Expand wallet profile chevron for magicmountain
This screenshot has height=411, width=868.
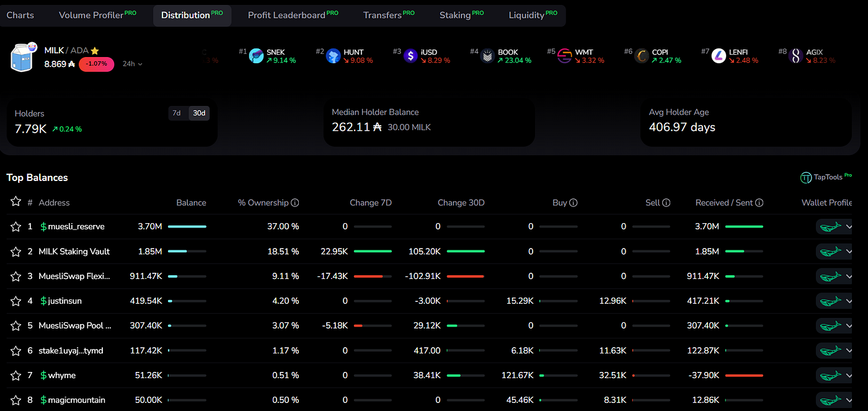pos(848,401)
